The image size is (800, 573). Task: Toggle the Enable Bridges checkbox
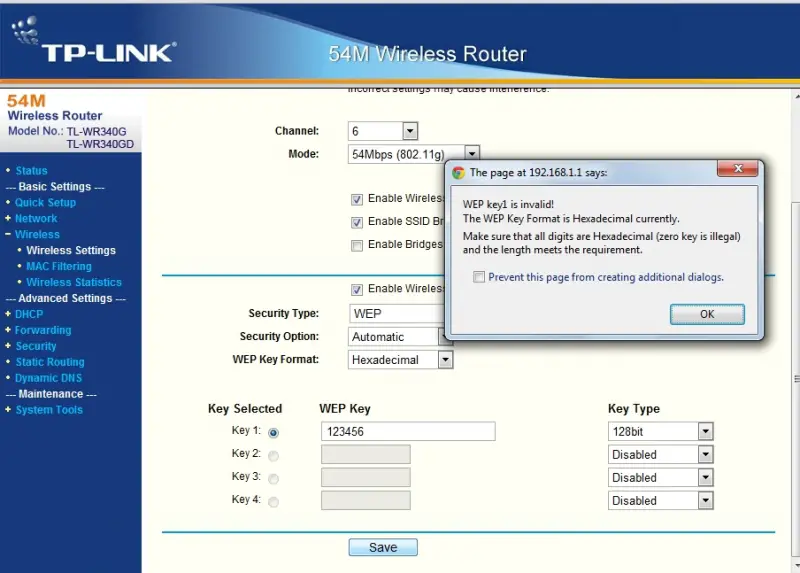pyautogui.click(x=357, y=245)
